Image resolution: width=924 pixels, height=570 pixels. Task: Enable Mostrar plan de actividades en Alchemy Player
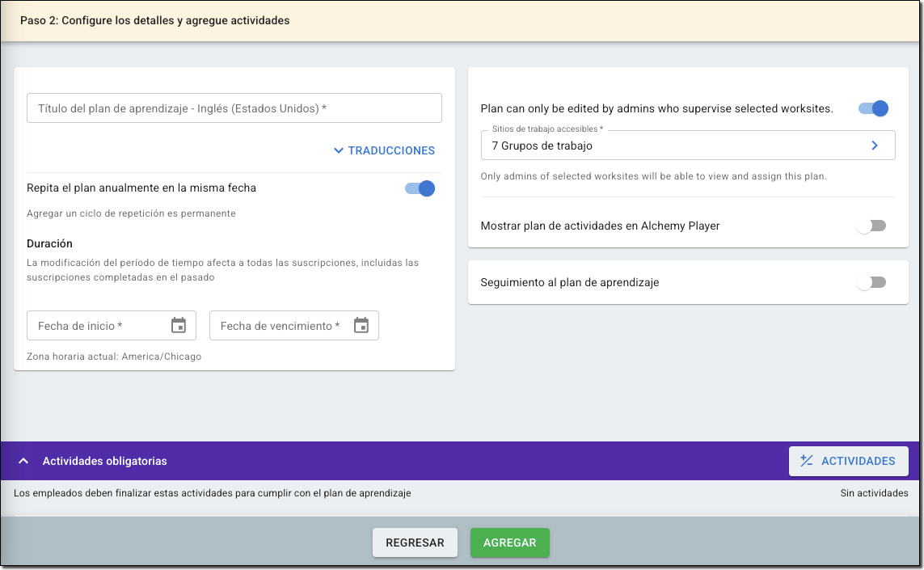tap(871, 226)
